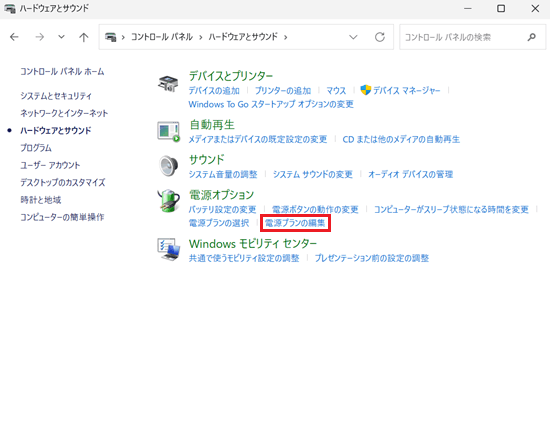550x424 pixels.
Task: Click the shield icon beside デバイス マネージャー
Action: (x=365, y=90)
